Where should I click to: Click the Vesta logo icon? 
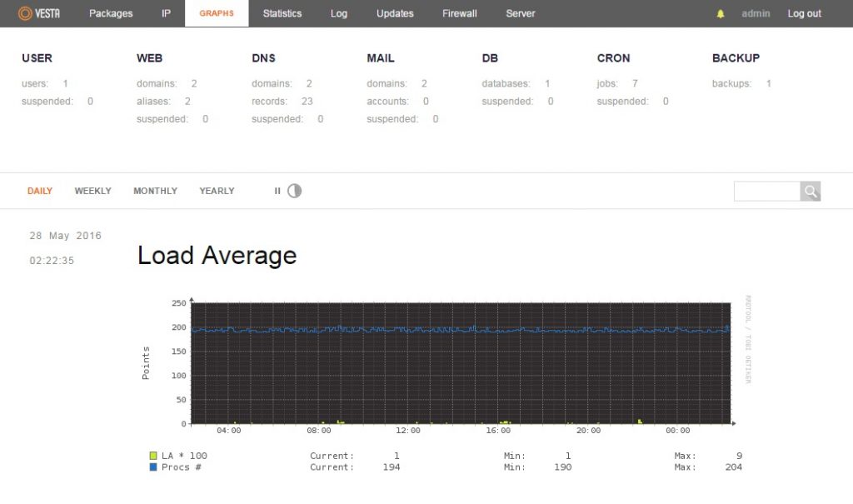tap(25, 13)
